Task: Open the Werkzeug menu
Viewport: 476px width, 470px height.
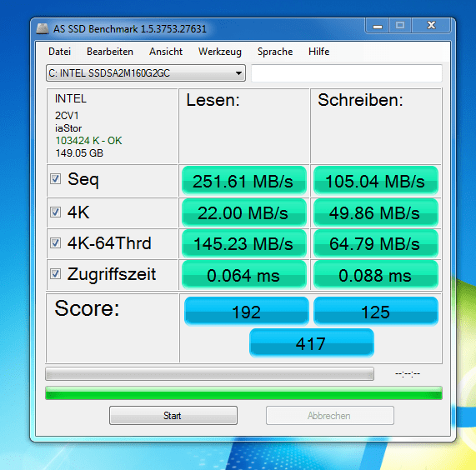Action: [220, 52]
